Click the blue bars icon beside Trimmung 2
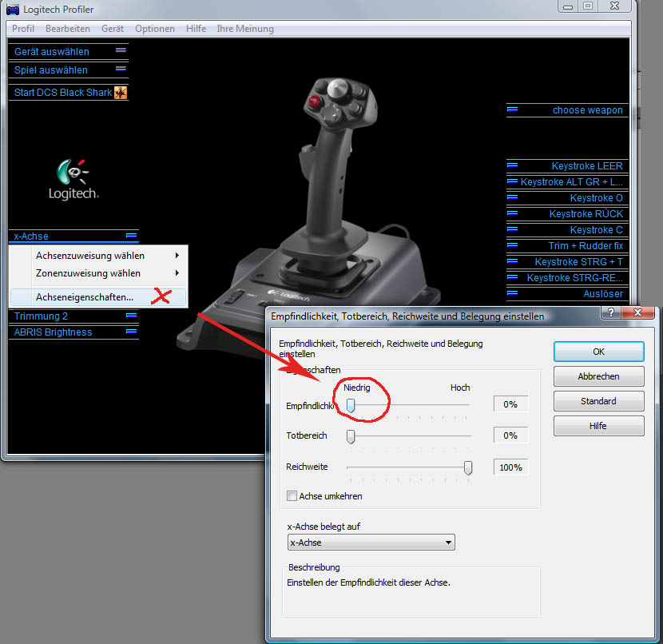The image size is (663, 644). [132, 316]
